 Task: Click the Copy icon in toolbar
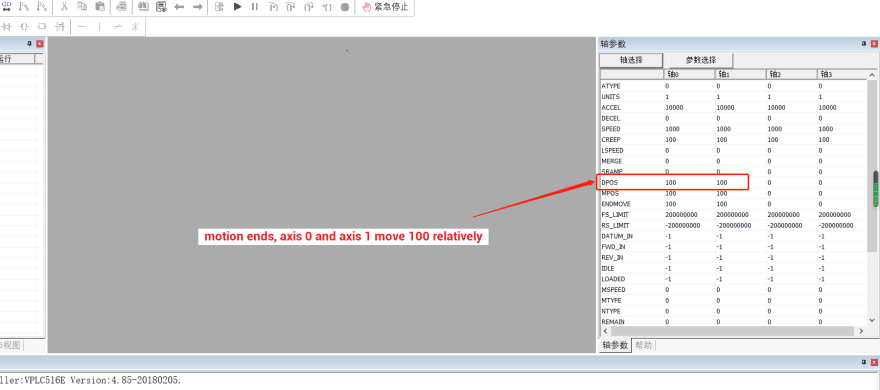pyautogui.click(x=82, y=7)
